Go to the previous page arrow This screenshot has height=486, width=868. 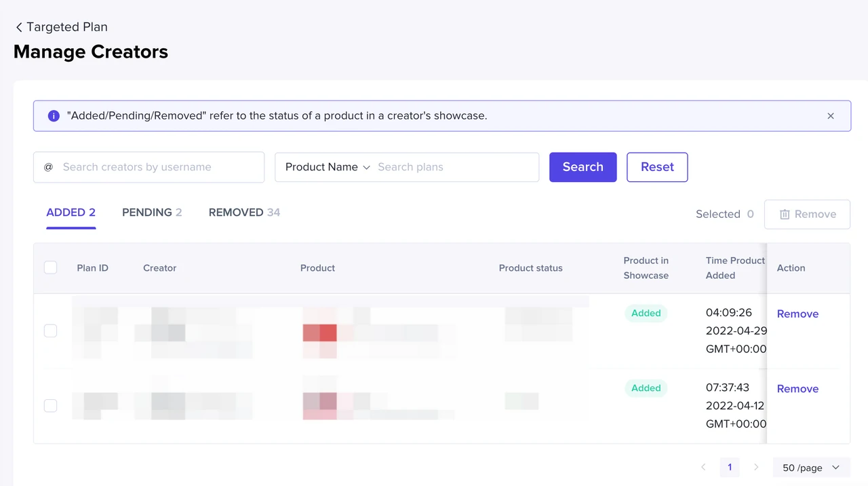tap(703, 467)
